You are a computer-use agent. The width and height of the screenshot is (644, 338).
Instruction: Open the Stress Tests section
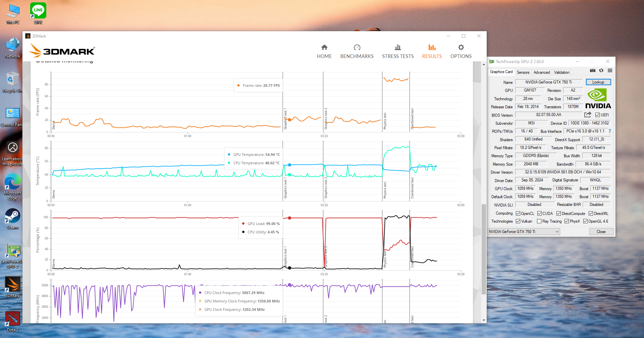coord(397,51)
